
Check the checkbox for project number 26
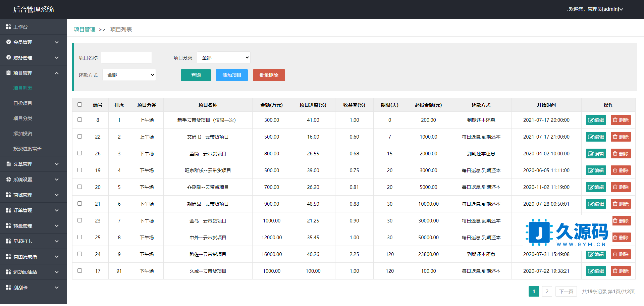(x=79, y=153)
